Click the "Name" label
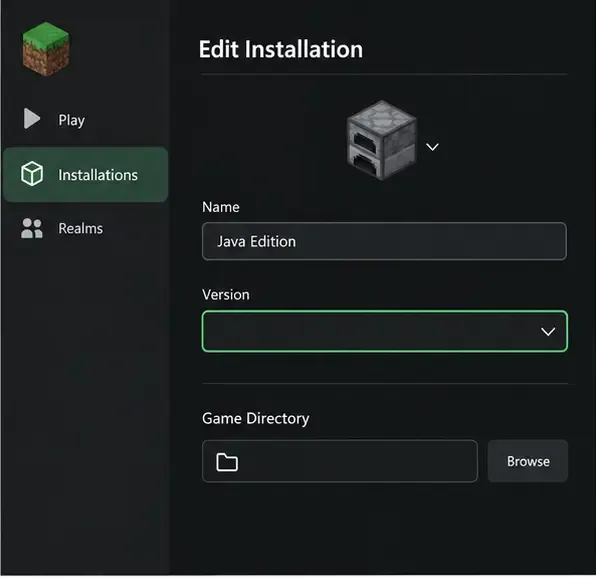596x578 pixels. (221, 207)
